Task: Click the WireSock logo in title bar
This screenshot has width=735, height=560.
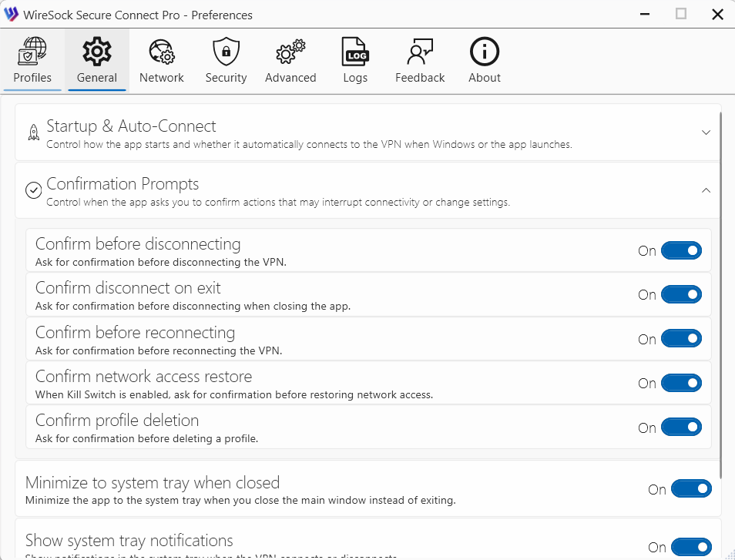Action: pyautogui.click(x=11, y=15)
